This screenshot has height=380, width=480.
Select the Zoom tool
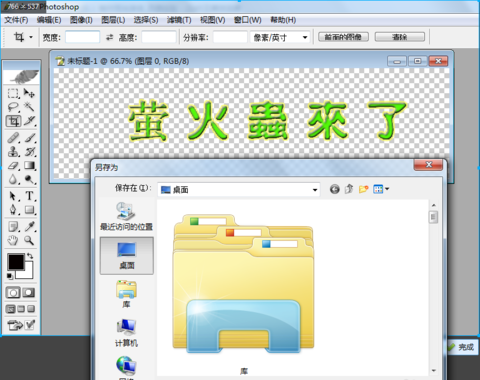[x=29, y=240]
